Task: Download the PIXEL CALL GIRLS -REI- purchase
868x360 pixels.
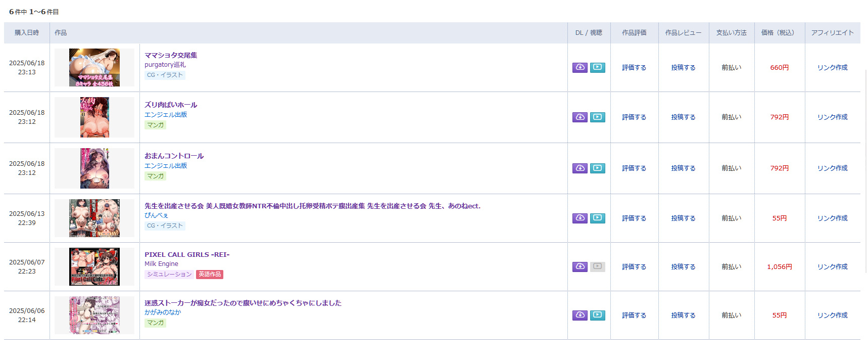Action: coord(580,267)
